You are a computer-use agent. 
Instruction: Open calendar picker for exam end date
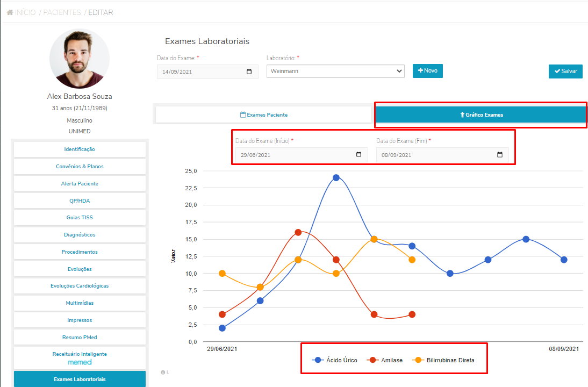499,154
